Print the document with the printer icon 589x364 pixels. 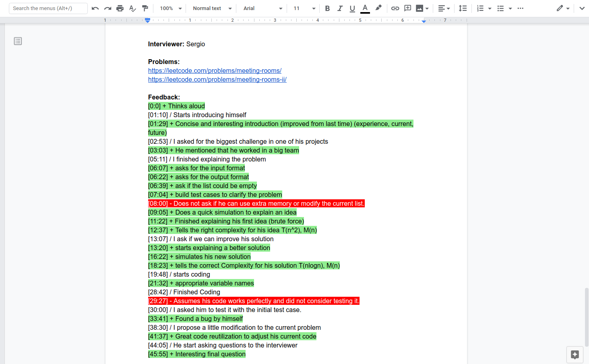pyautogui.click(x=120, y=8)
